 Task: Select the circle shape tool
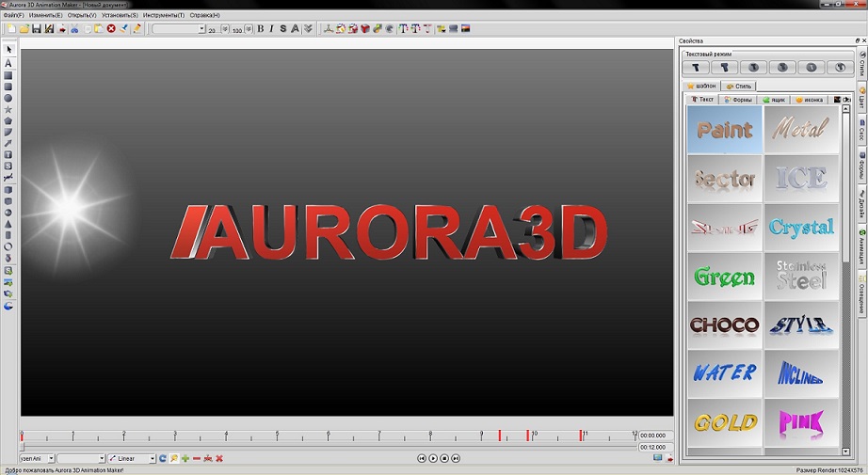8,98
